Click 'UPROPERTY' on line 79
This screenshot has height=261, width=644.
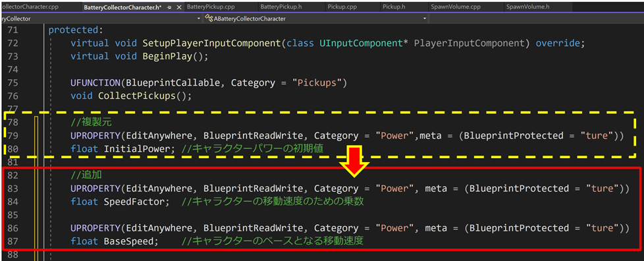click(95, 136)
